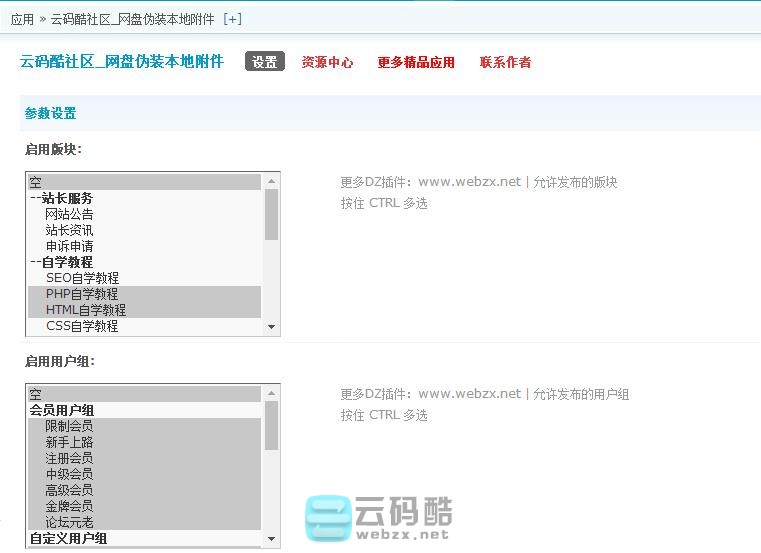Open the 联系作者 tab
The width and height of the screenshot is (761, 553).
pyautogui.click(x=505, y=62)
